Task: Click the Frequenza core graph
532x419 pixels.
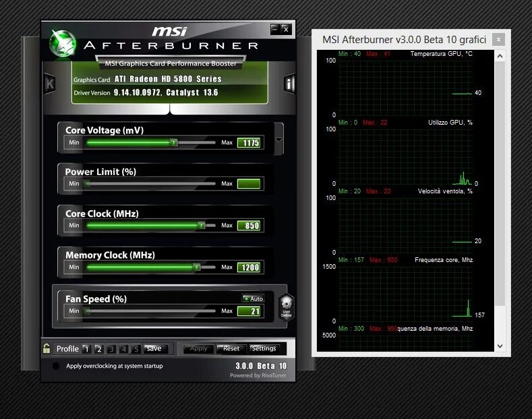Action: tap(405, 294)
